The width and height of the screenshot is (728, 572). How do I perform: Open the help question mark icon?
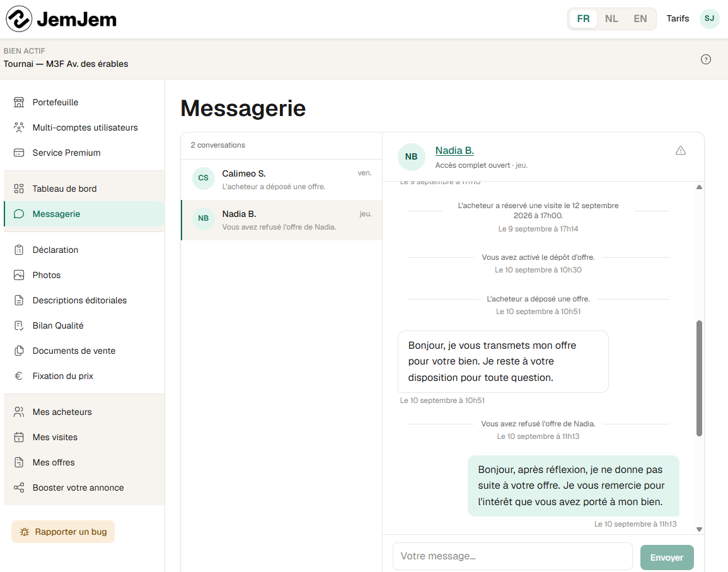coord(706,59)
